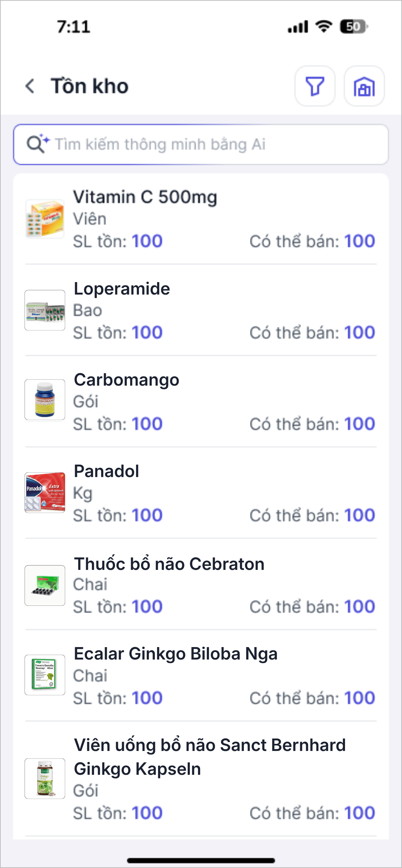Select the Carbomango item name
Viewport: 402px width, 868px height.
click(x=126, y=380)
